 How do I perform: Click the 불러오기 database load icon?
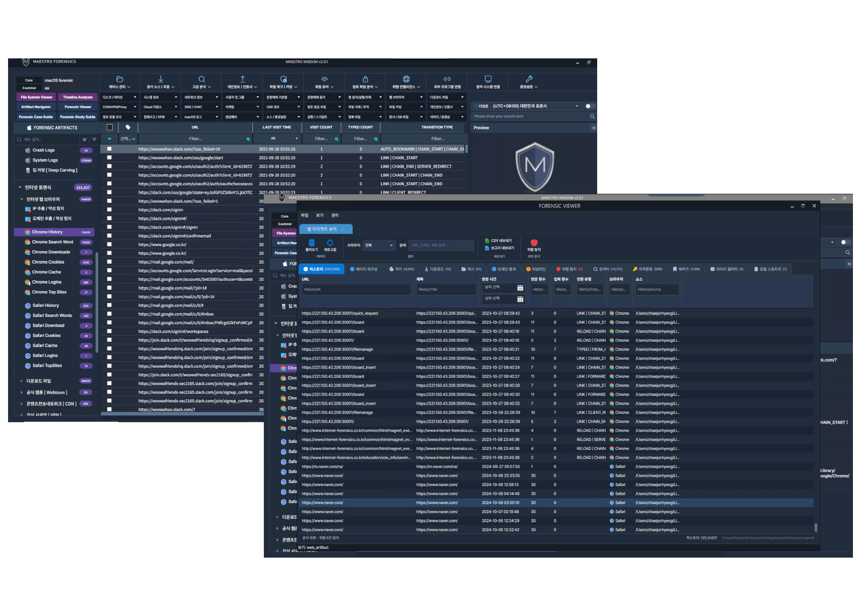click(x=312, y=243)
